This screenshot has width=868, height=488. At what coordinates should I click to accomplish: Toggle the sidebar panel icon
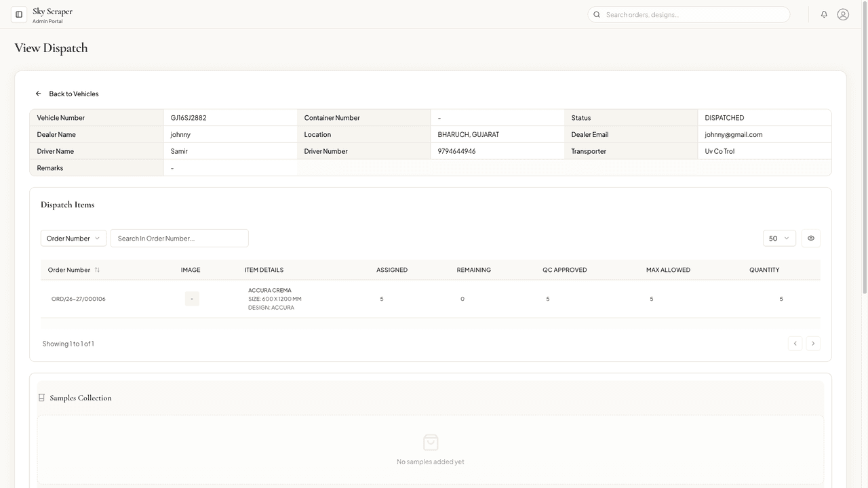pos(19,14)
